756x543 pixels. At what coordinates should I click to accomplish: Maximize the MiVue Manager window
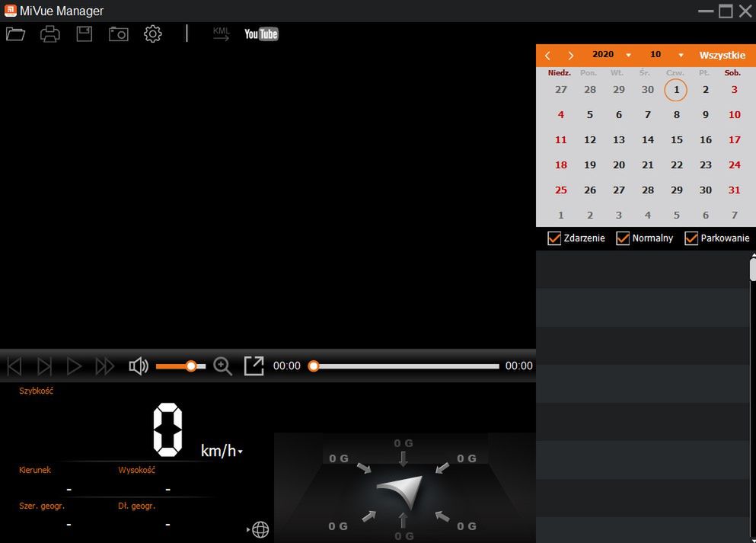pos(726,11)
